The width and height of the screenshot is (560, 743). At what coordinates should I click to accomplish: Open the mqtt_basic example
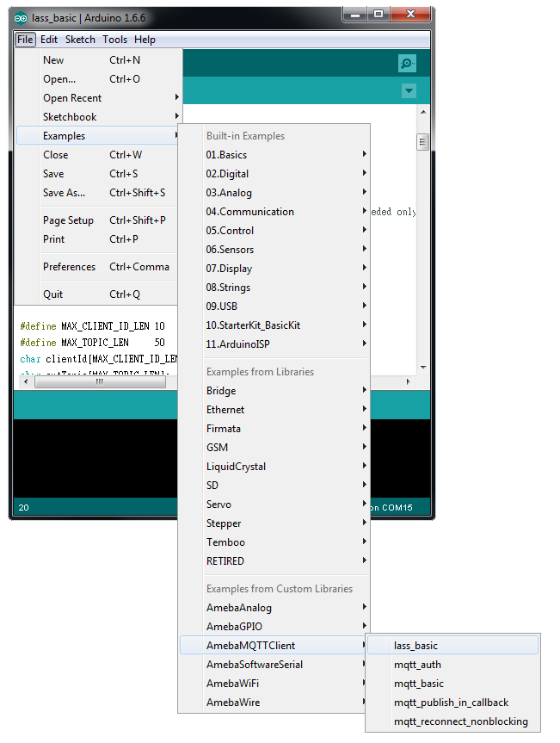coord(453,684)
